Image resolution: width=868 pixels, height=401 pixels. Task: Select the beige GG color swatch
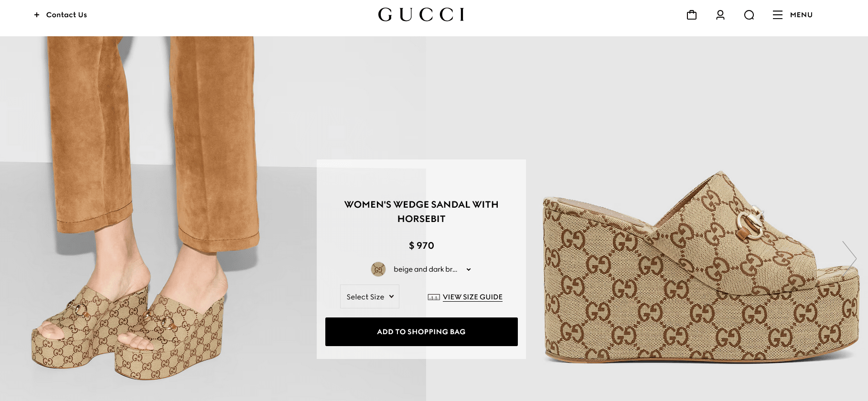tap(378, 269)
